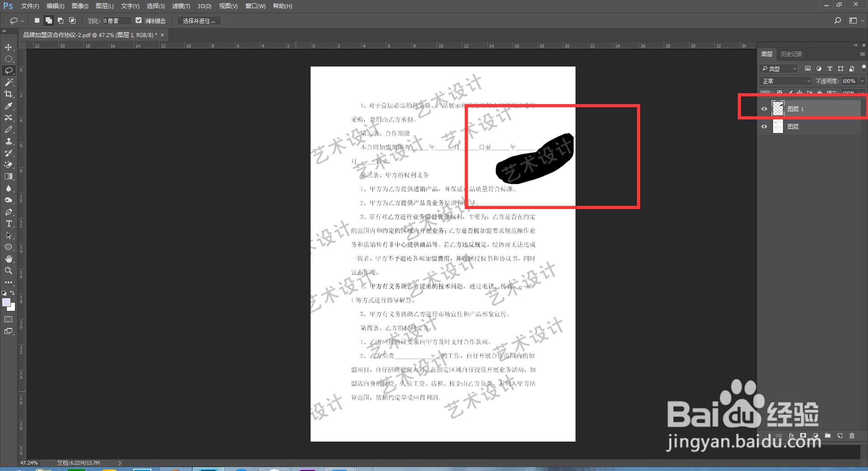Toggle the shape layer filter
The height and width of the screenshot is (471, 868).
(840, 69)
